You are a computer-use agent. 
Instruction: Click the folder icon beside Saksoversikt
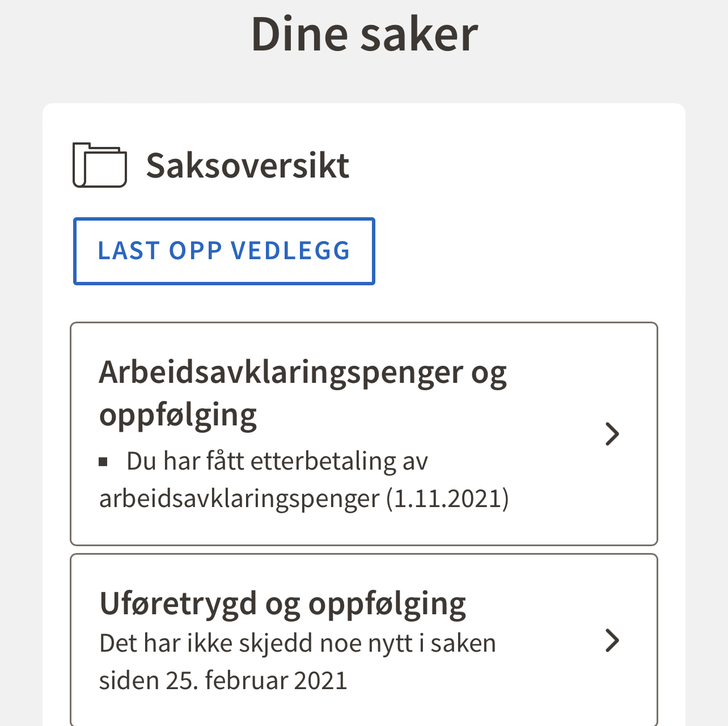(x=100, y=165)
